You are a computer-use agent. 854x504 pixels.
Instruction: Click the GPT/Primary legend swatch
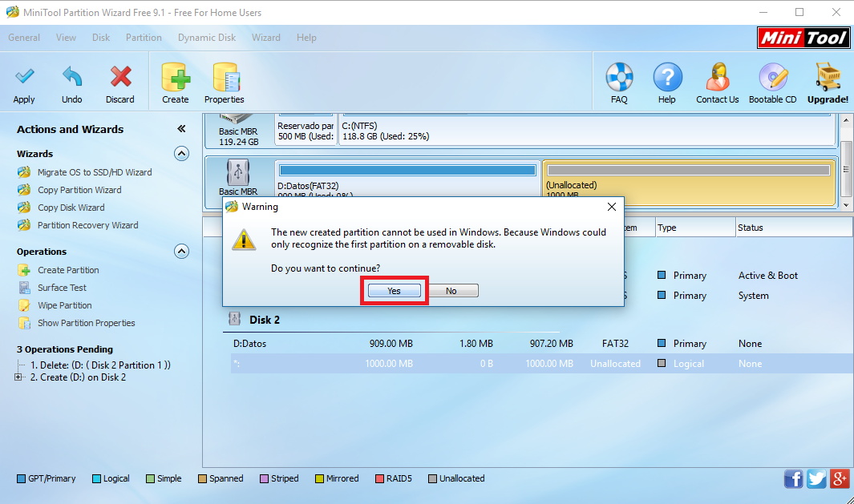21,479
